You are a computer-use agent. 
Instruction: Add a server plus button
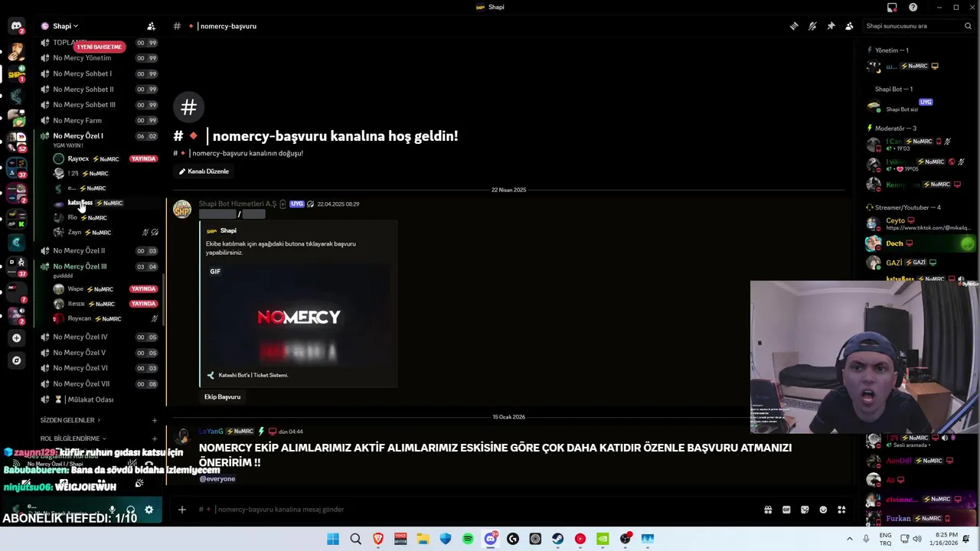click(16, 337)
